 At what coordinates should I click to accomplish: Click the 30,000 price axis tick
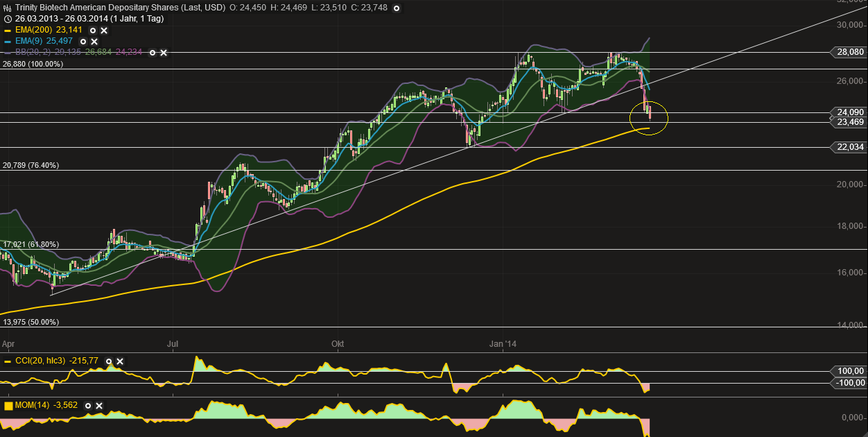pyautogui.click(x=851, y=25)
